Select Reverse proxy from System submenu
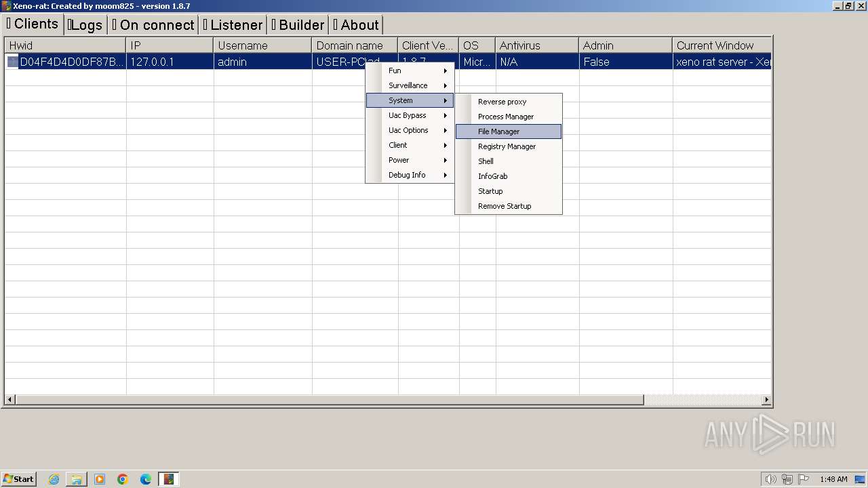This screenshot has width=868, height=488. (509, 102)
